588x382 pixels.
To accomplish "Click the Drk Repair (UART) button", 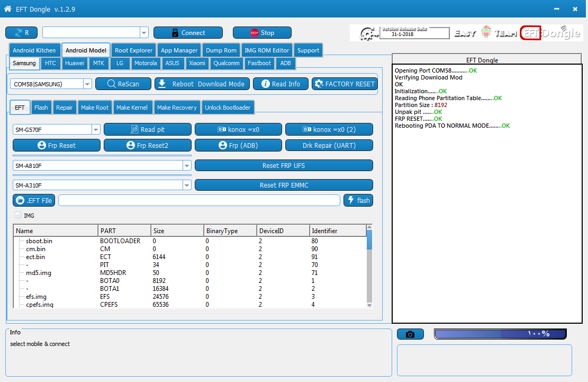I will click(x=329, y=145).
